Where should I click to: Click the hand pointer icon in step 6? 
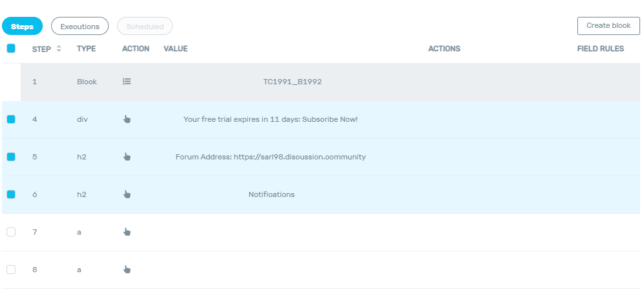127,194
